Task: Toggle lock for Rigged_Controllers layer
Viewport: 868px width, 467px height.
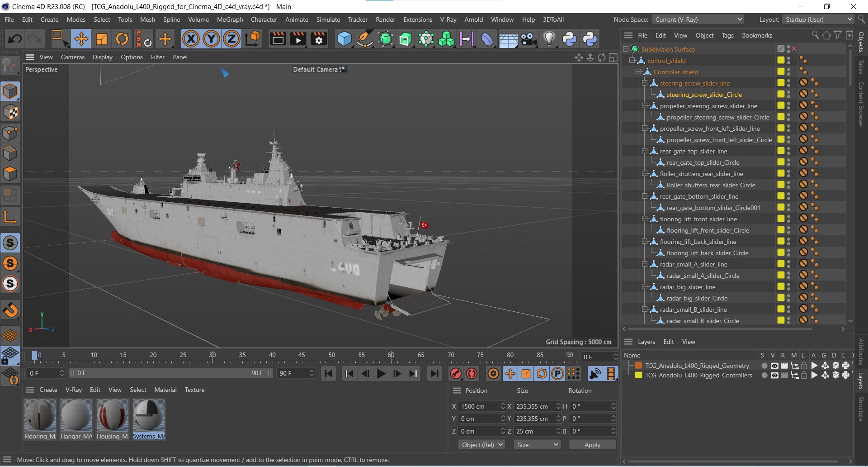Action: click(x=804, y=375)
